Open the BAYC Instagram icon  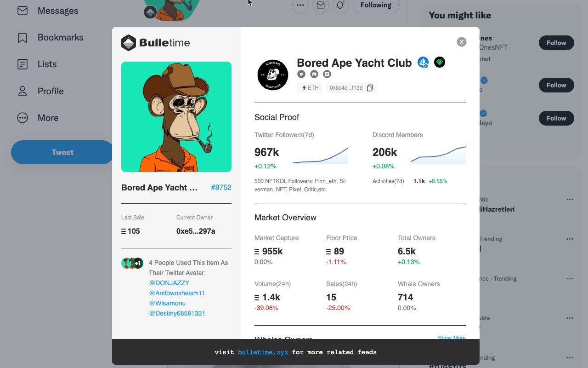[x=327, y=74]
